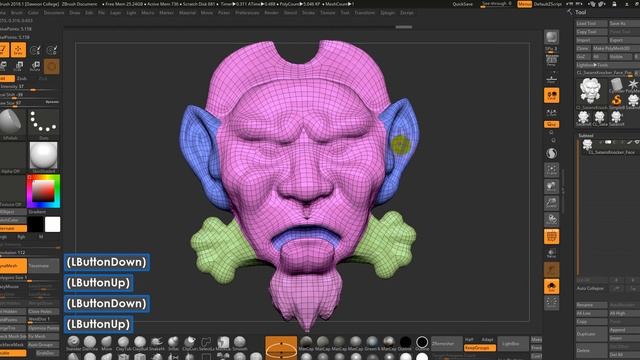Viewport: 640px width, 360px height.
Task: Choose the SnakeHook brush
Action: pyautogui.click(x=157, y=342)
